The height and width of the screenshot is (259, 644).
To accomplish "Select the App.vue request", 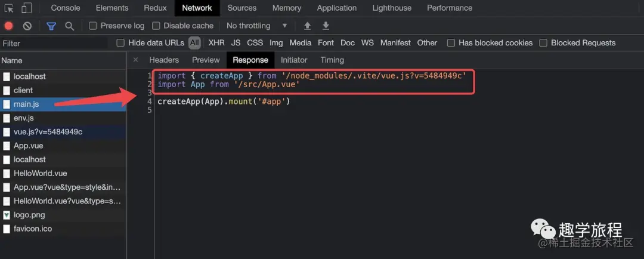I will [63, 146].
